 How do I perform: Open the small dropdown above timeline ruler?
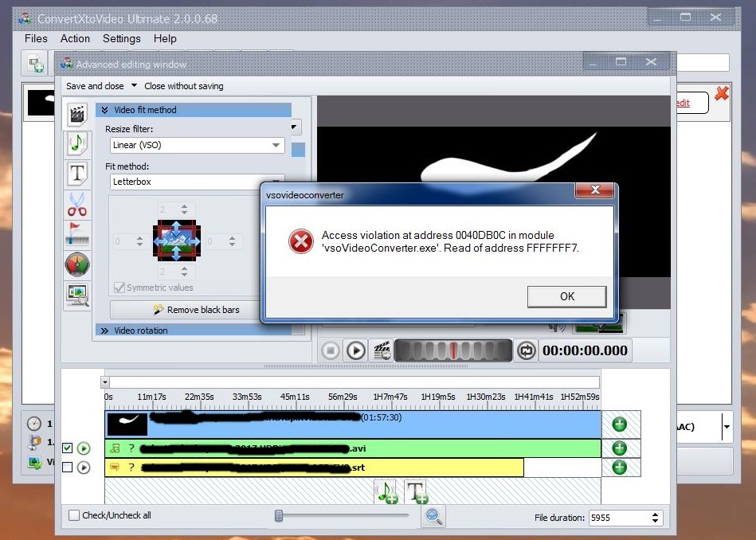pos(104,382)
